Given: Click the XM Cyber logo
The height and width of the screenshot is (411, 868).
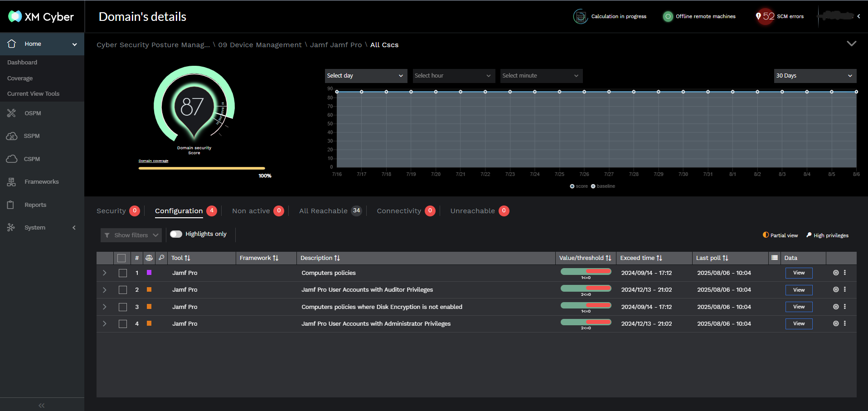Looking at the screenshot, I should click(41, 17).
